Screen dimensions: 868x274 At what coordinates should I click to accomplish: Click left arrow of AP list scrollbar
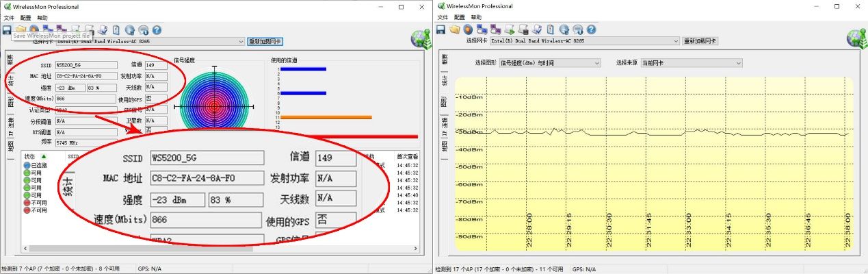(25, 248)
